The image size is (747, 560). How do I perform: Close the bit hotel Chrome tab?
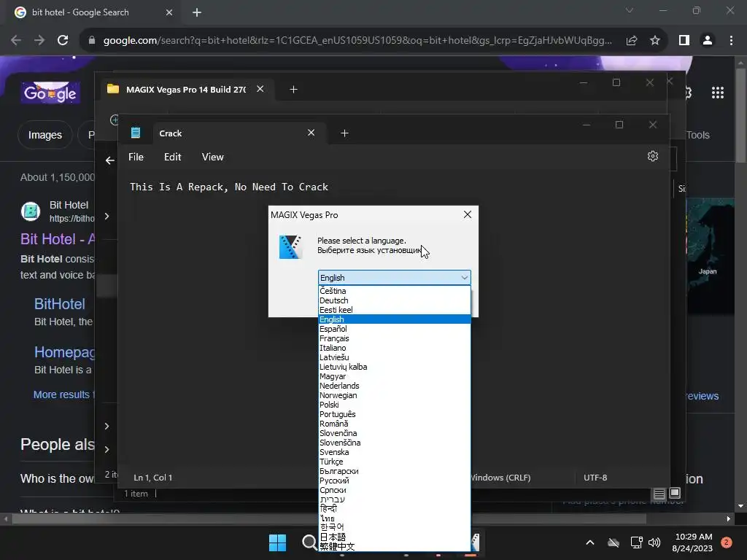tap(169, 12)
